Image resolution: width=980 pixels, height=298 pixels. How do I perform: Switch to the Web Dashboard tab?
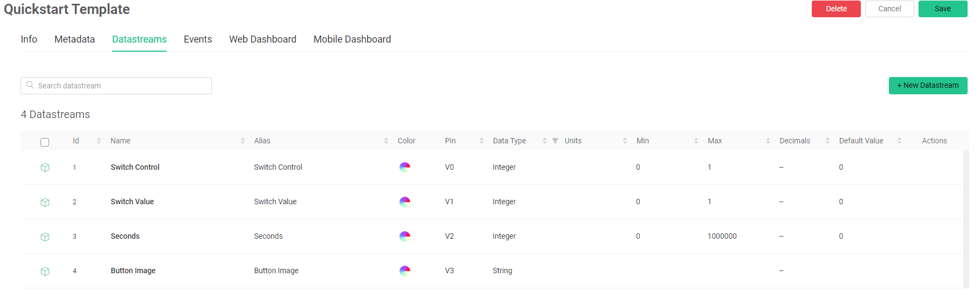coord(263,39)
